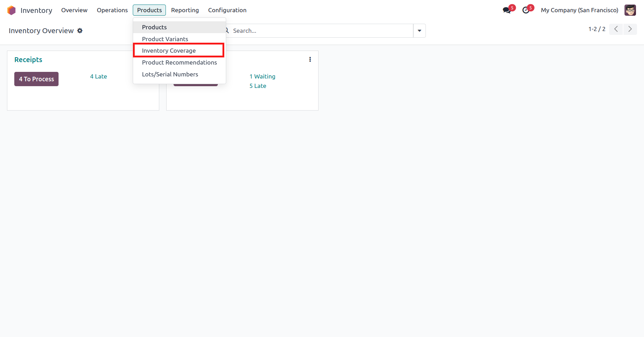Go to the previous page arrow
Screen dimensions: 644x337
pyautogui.click(x=616, y=29)
